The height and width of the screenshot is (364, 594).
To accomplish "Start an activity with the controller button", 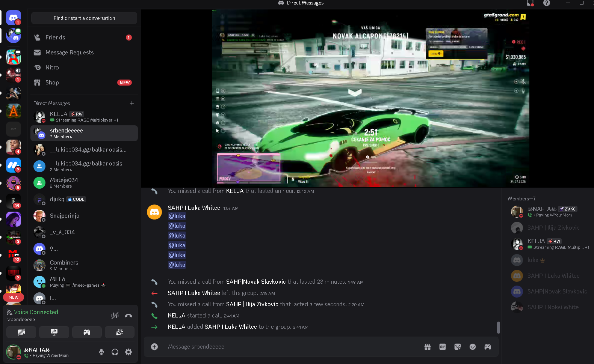I will tap(87, 332).
